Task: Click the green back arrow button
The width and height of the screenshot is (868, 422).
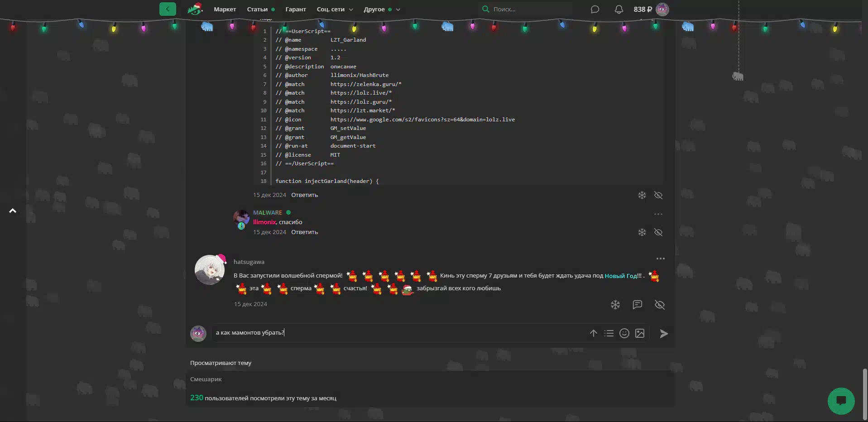Action: click(x=168, y=9)
